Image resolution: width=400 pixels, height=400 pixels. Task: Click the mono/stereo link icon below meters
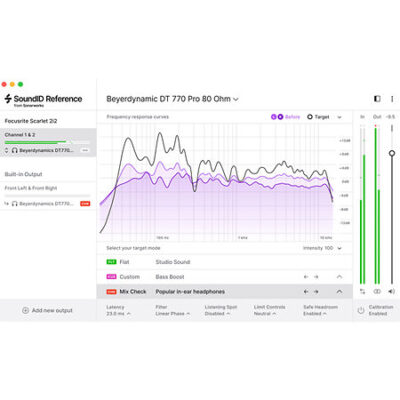377,291
